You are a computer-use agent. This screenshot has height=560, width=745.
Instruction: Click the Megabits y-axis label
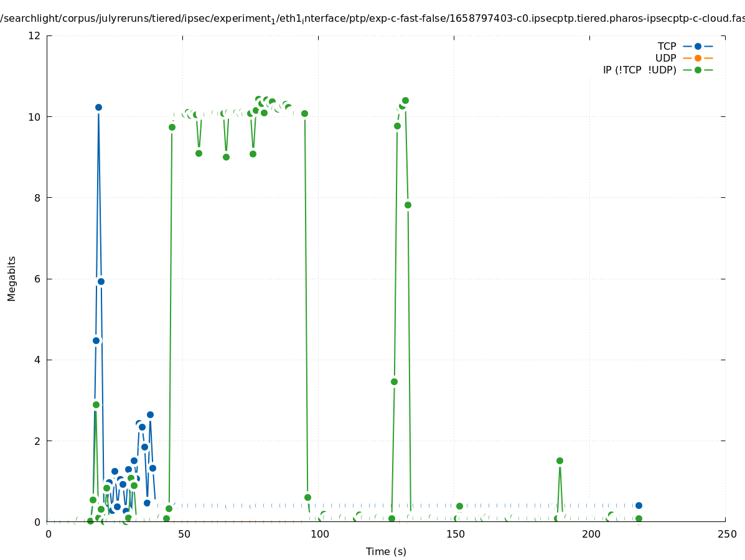pos(12,278)
